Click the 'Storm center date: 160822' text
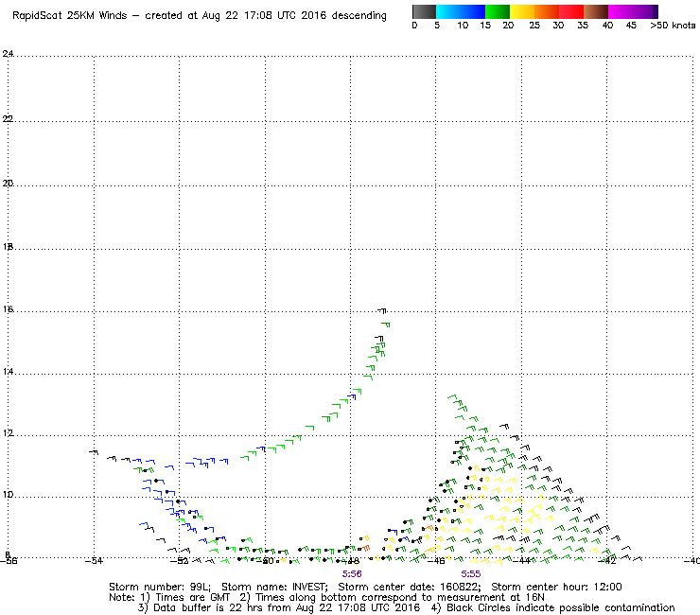Viewport: 700px width, 615px height. click(409, 587)
